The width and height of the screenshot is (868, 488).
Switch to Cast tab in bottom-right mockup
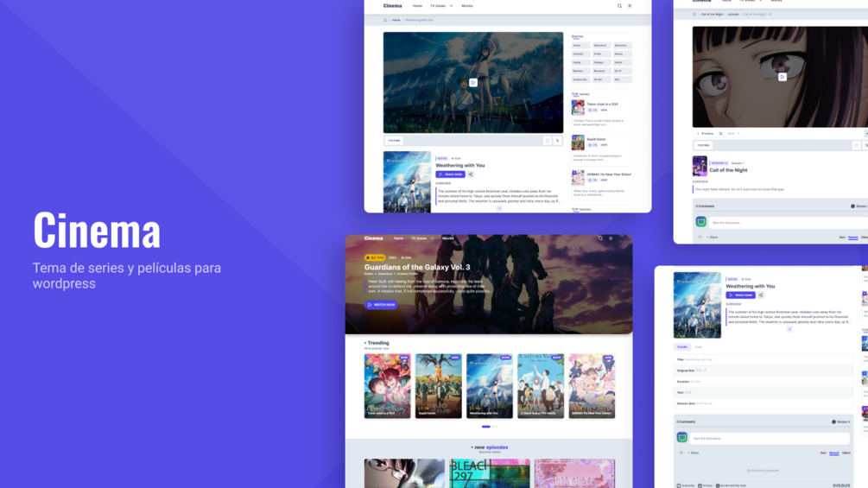pos(698,347)
